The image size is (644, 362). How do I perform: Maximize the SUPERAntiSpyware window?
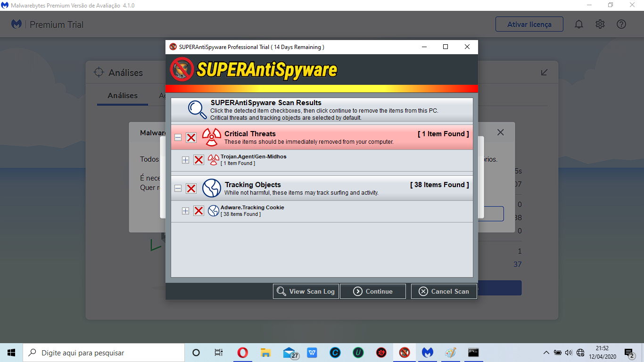(446, 47)
